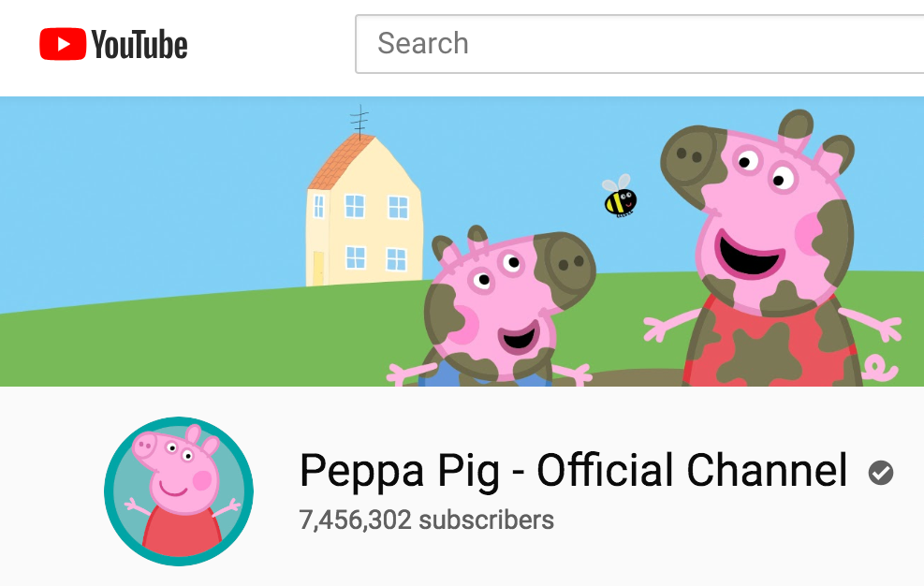This screenshot has height=586, width=924.
Task: Click the upper-left window of the house
Action: pos(355,205)
